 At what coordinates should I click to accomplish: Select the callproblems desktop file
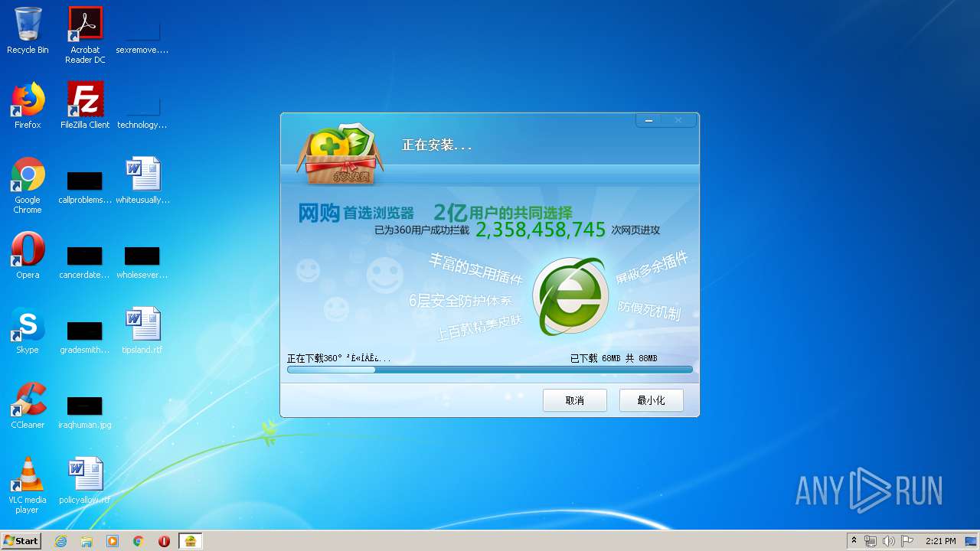pyautogui.click(x=85, y=187)
